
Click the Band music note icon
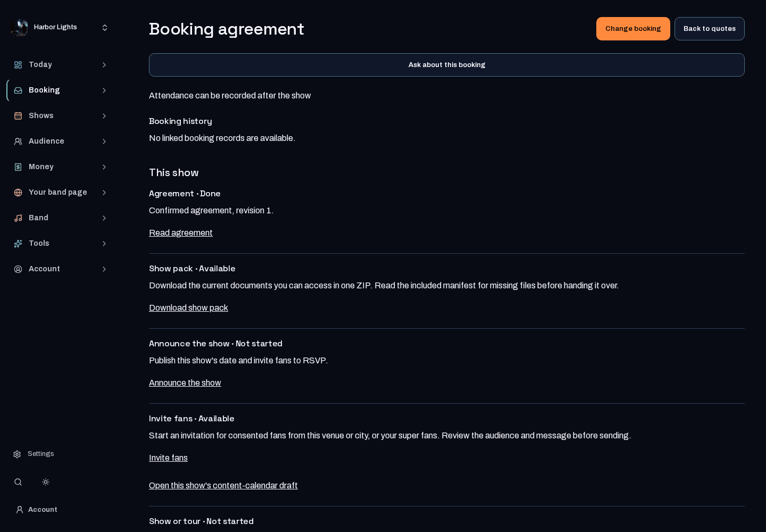(x=18, y=218)
